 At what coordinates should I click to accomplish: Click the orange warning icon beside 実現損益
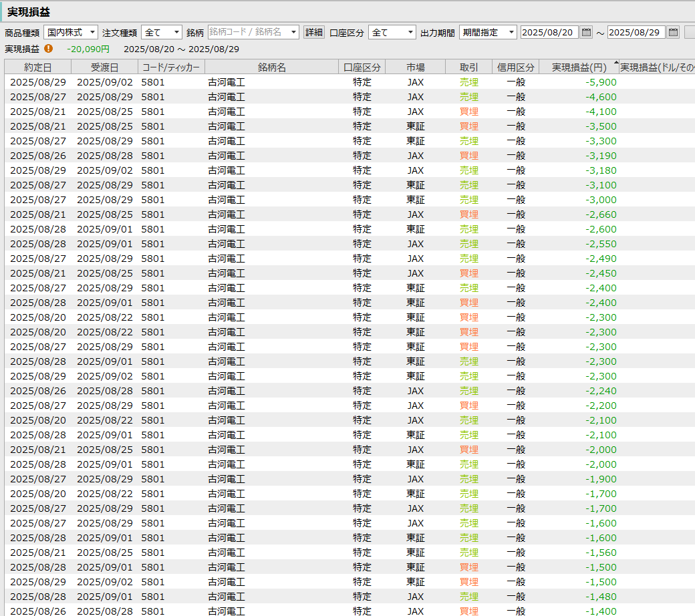click(x=48, y=48)
